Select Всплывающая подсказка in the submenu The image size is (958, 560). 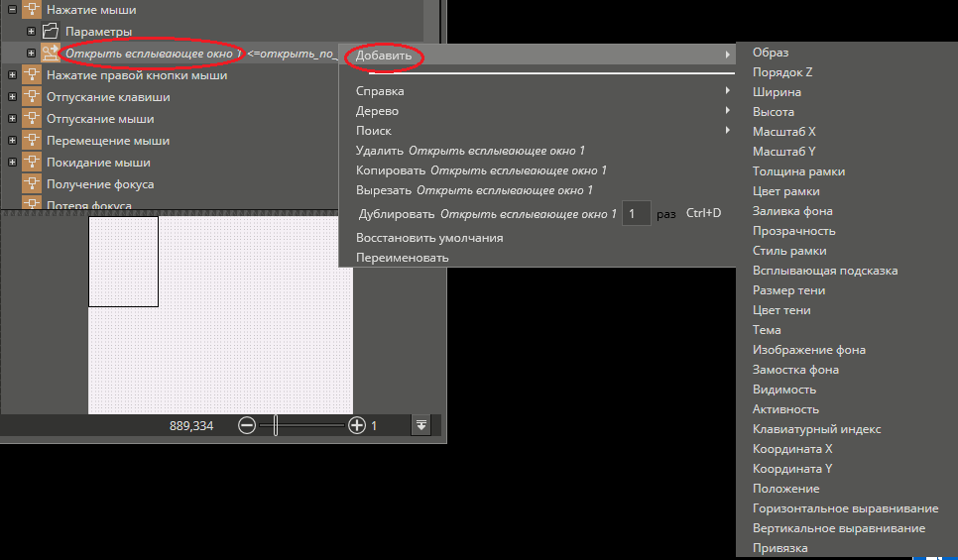825,271
